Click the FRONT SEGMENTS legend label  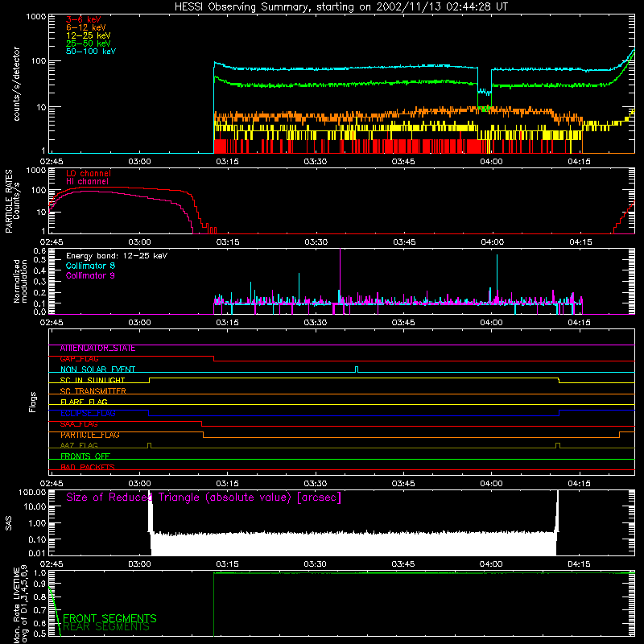(x=109, y=618)
